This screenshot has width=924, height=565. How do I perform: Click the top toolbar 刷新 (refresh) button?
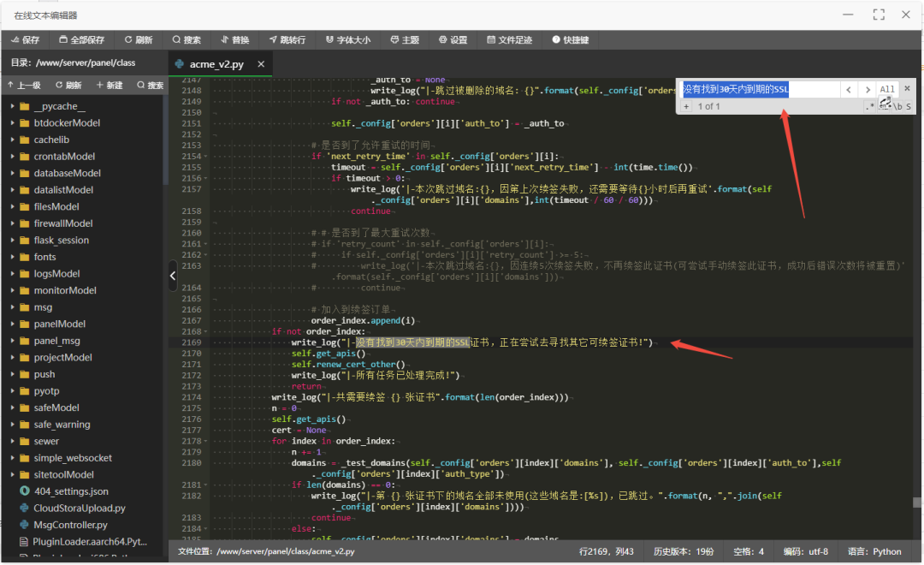coord(139,40)
